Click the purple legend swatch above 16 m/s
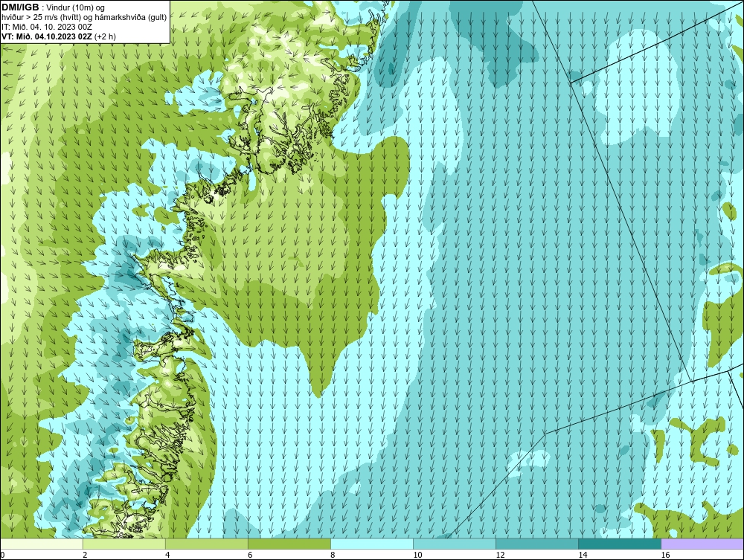Image resolution: width=744 pixels, height=560 pixels. click(x=702, y=544)
